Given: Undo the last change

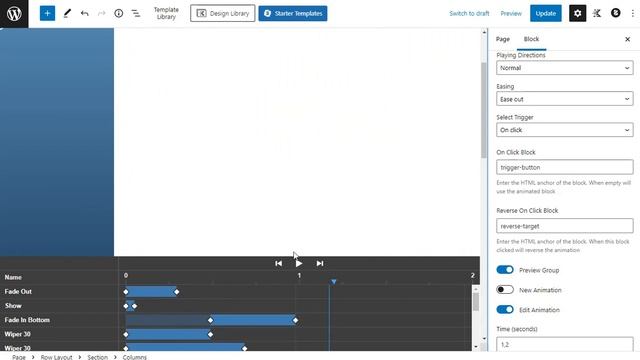Looking at the screenshot, I should pos(84,13).
